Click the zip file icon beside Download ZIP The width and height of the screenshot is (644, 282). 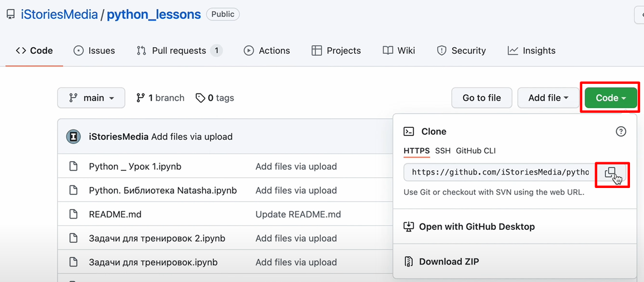coord(409,262)
